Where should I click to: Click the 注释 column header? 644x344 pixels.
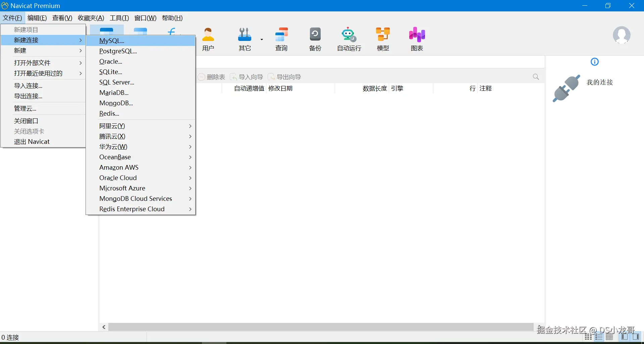coord(486,89)
